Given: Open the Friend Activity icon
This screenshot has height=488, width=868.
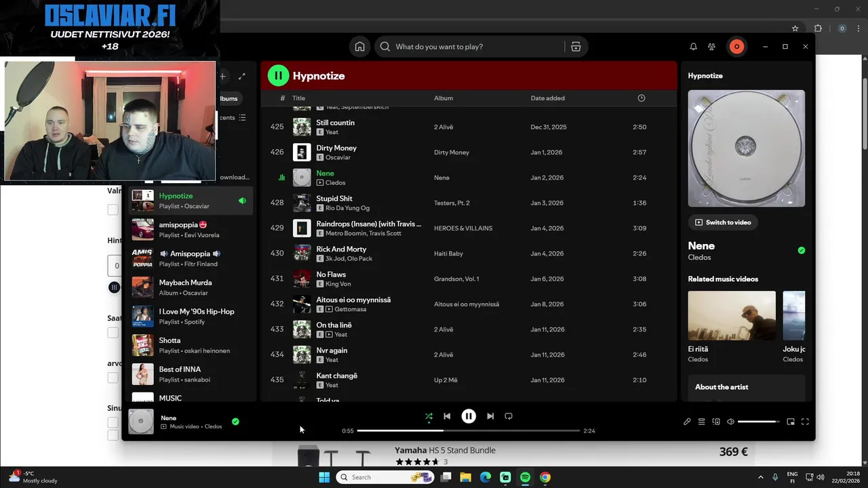Looking at the screenshot, I should point(711,47).
